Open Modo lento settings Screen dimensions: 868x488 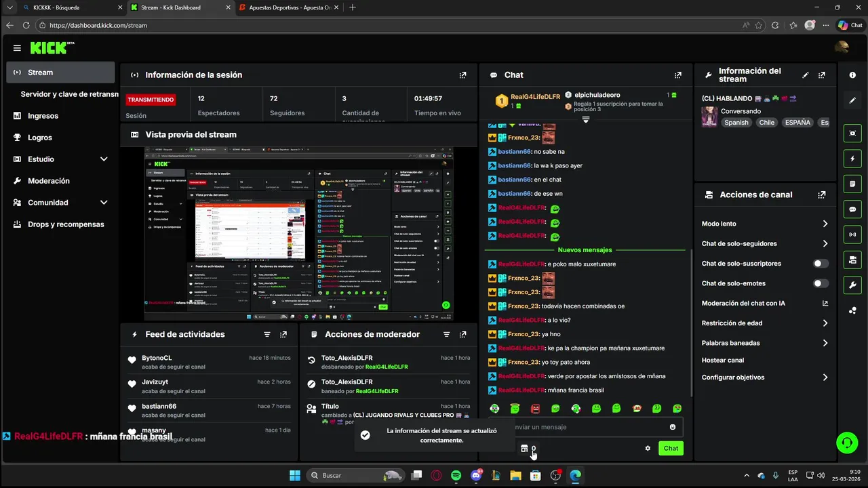pos(765,224)
